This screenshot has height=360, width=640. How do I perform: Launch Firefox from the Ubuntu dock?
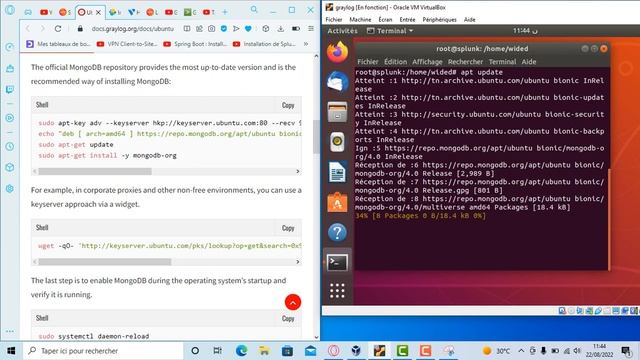coord(337,52)
